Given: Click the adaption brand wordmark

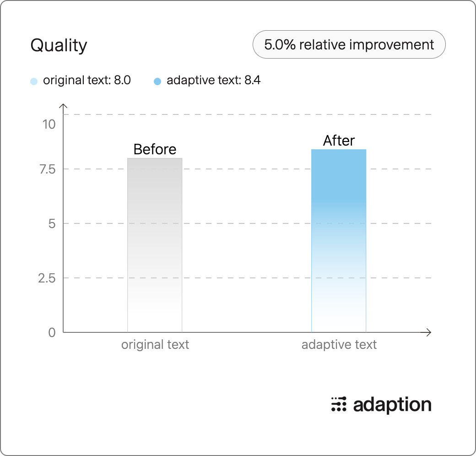Looking at the screenshot, I should [x=392, y=405].
